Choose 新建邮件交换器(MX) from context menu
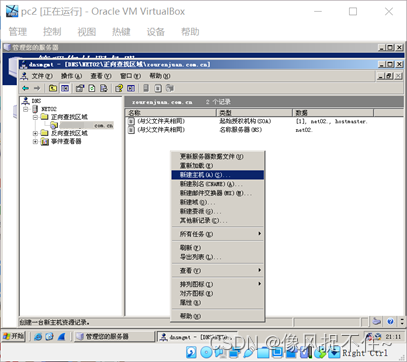407x362 pixels. [218, 193]
